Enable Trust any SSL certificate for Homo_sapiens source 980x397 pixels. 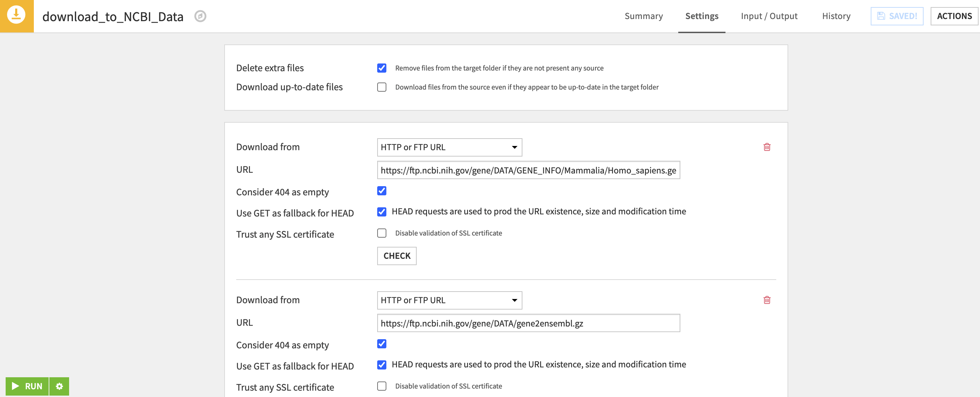coord(381,233)
